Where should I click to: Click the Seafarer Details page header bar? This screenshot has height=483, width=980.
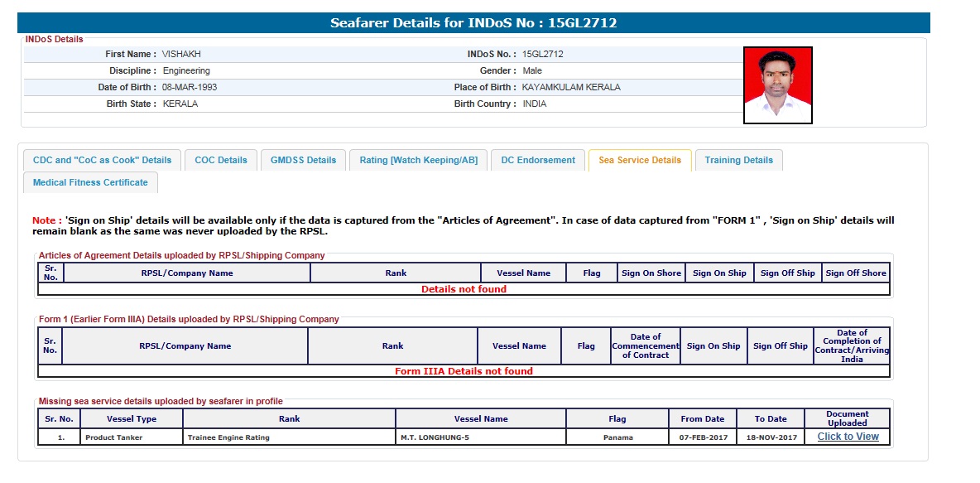pos(473,23)
